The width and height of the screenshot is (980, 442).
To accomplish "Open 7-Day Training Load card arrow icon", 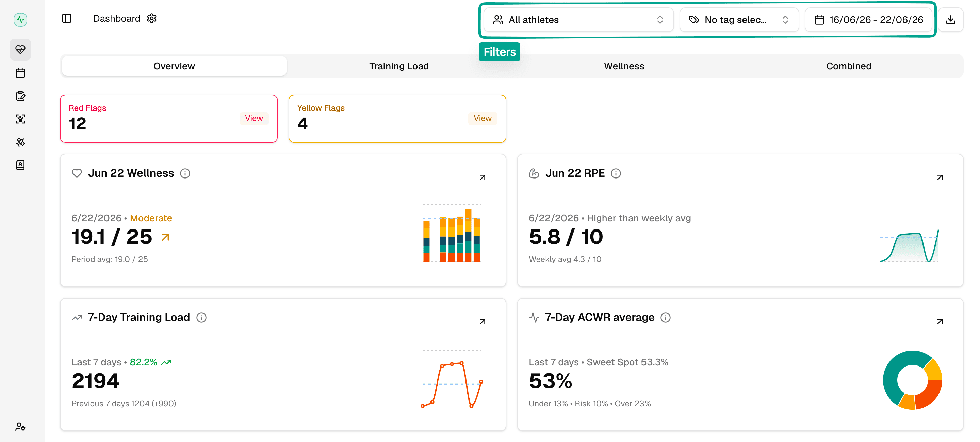I will tap(483, 322).
